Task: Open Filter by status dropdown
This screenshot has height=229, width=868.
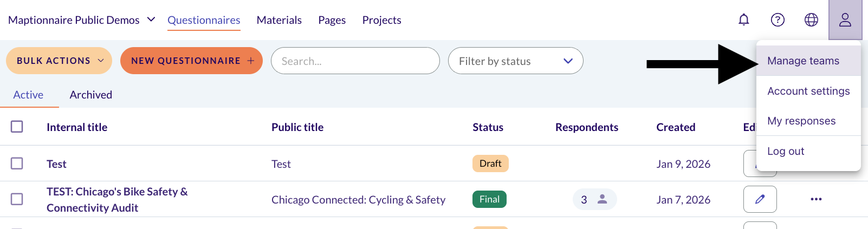Action: 515,61
